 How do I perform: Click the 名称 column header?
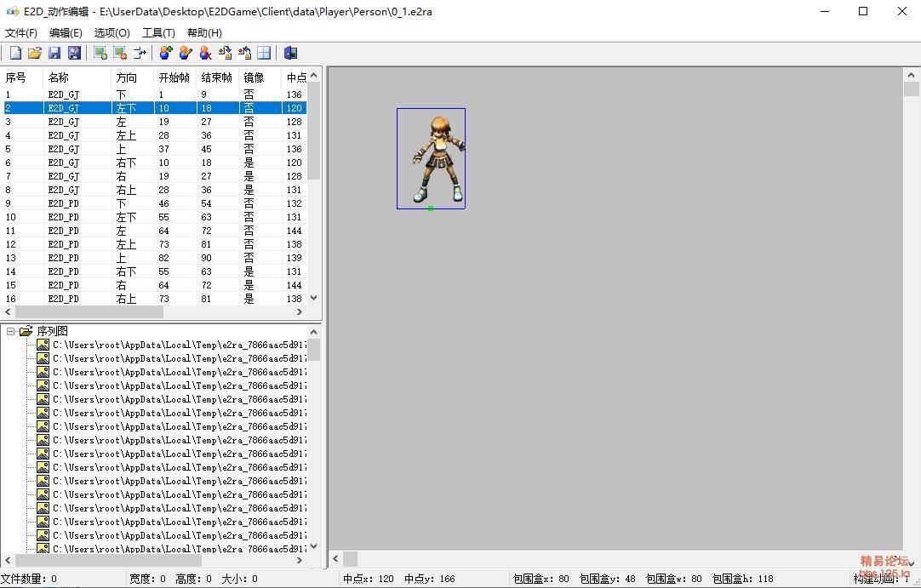coord(59,77)
